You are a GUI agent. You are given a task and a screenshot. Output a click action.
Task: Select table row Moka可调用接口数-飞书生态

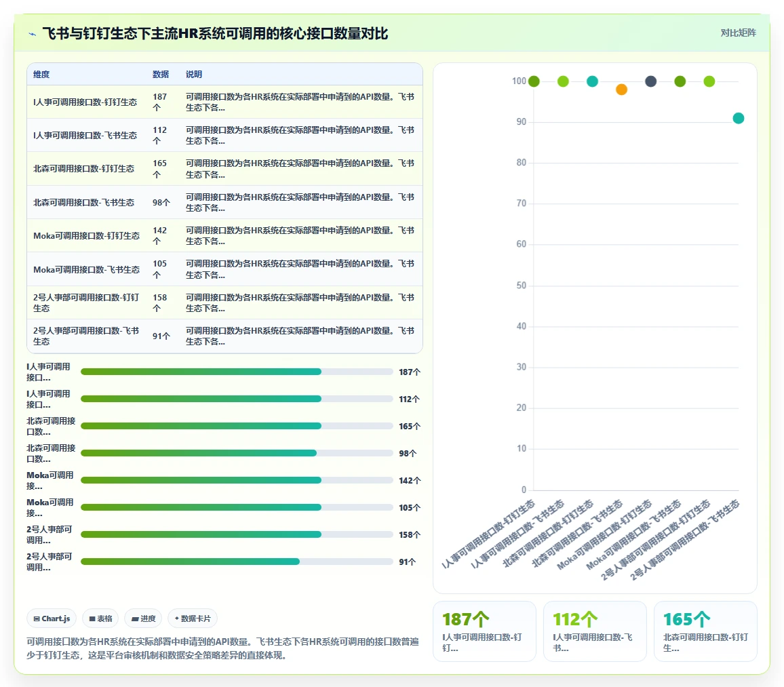point(224,269)
